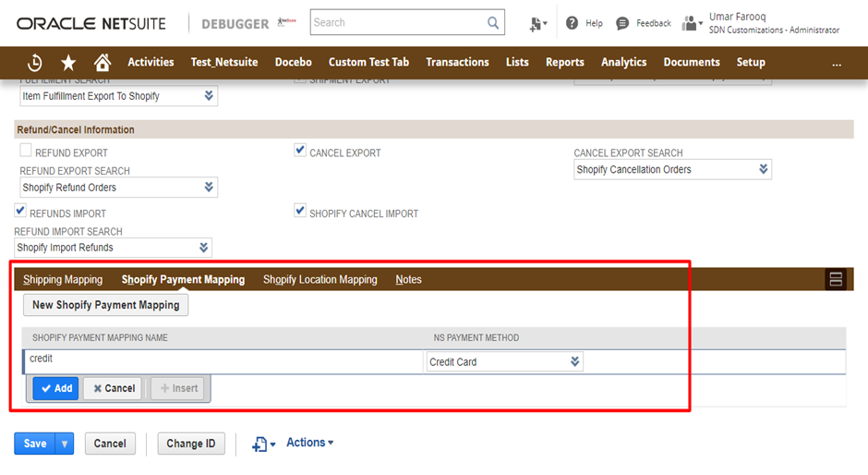
Task: Open the Transactions menu
Action: pos(457,62)
